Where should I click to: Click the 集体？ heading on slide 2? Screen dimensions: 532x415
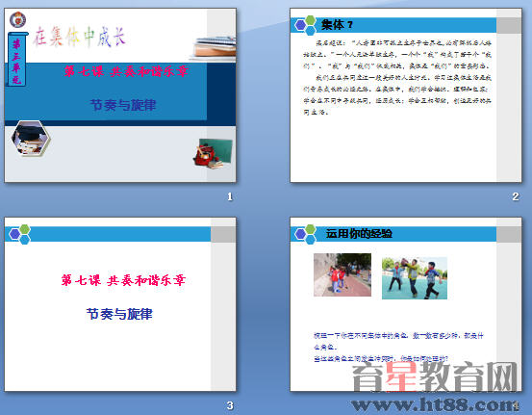[x=337, y=24]
